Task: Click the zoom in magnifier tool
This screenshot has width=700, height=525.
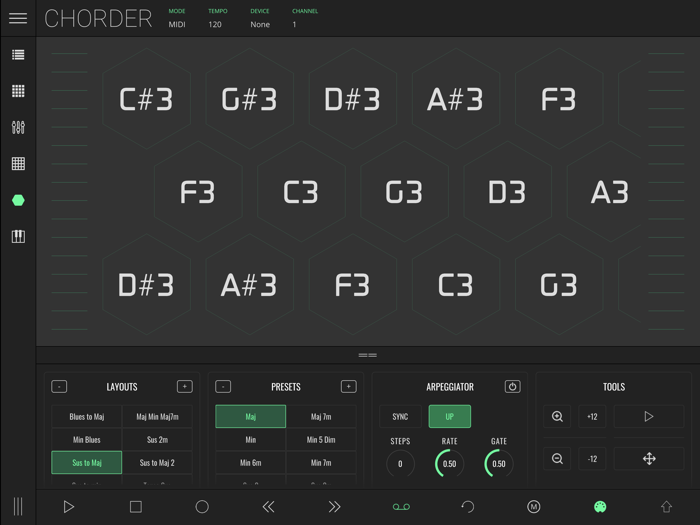Action: tap(557, 417)
